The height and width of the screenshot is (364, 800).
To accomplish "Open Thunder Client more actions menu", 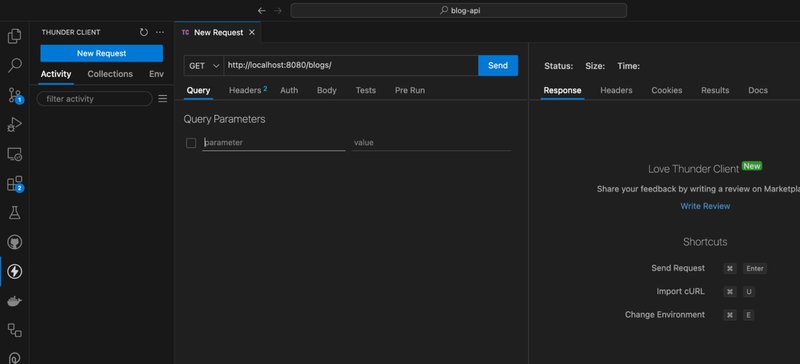I will coord(160,32).
